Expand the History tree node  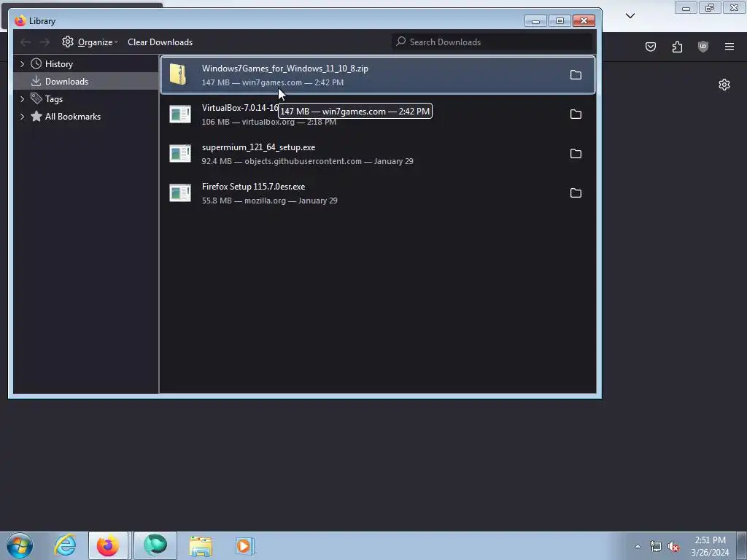[22, 64]
